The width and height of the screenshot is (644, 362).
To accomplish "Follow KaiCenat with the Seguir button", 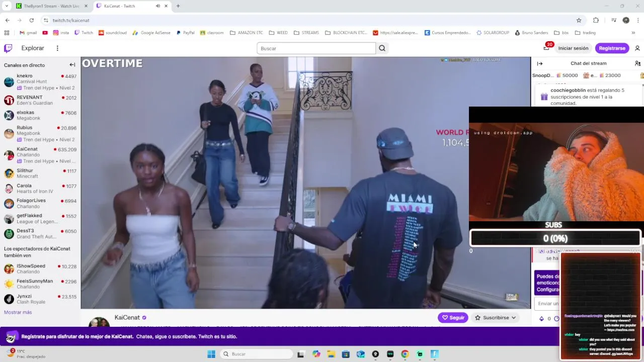I will 453,318.
